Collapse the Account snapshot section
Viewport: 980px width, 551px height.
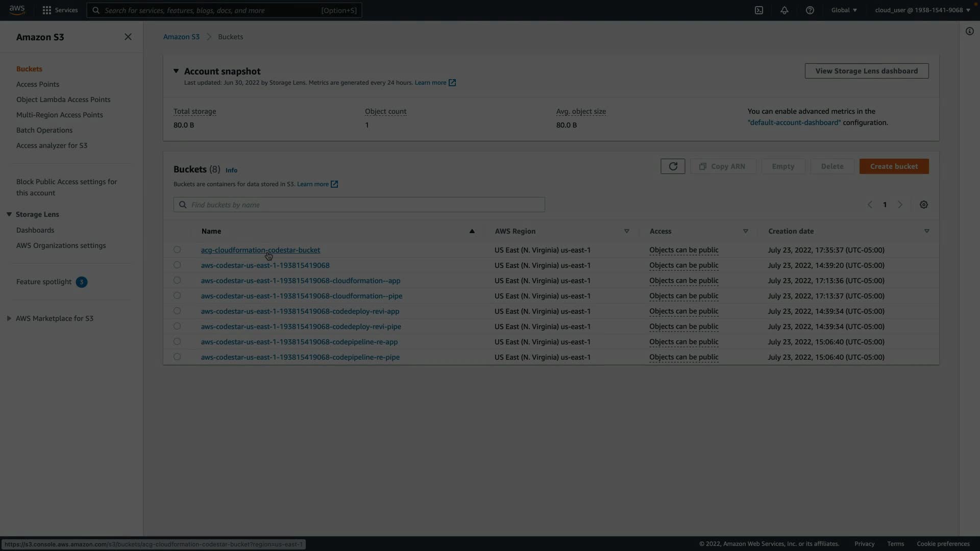pyautogui.click(x=176, y=71)
